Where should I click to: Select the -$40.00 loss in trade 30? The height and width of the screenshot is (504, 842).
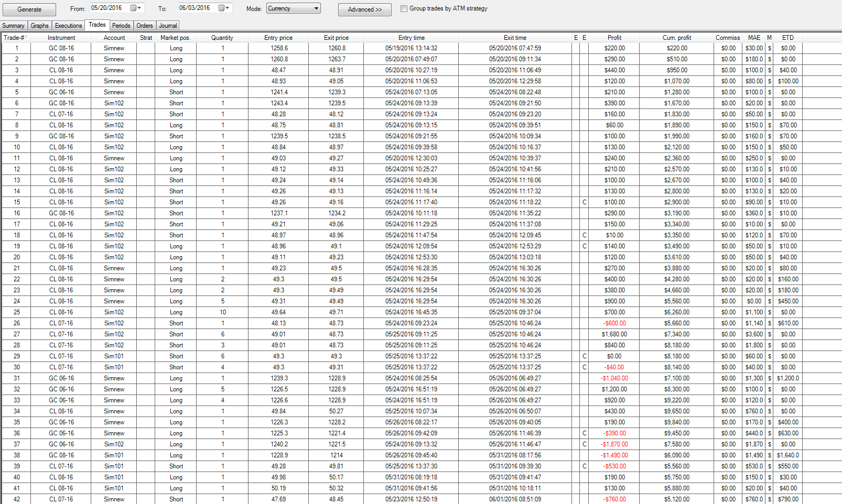614,367
